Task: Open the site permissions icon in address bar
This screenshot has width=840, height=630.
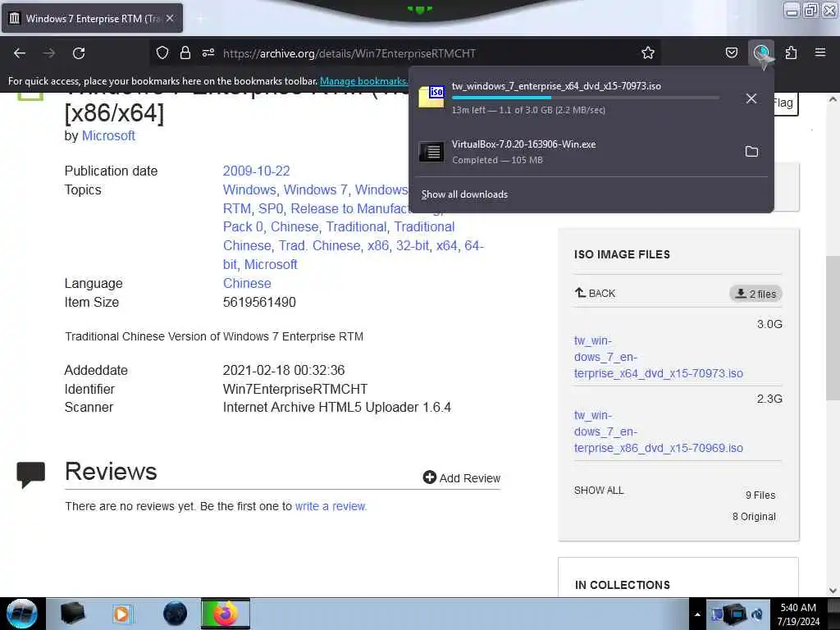Action: coord(208,52)
